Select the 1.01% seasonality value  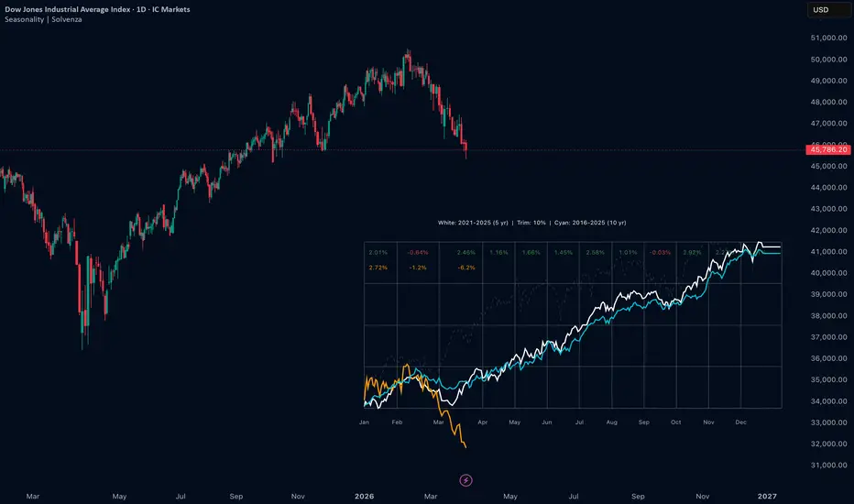[628, 252]
